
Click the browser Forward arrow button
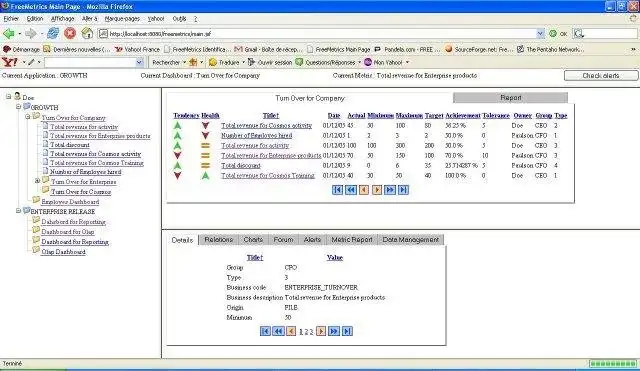[x=31, y=33]
